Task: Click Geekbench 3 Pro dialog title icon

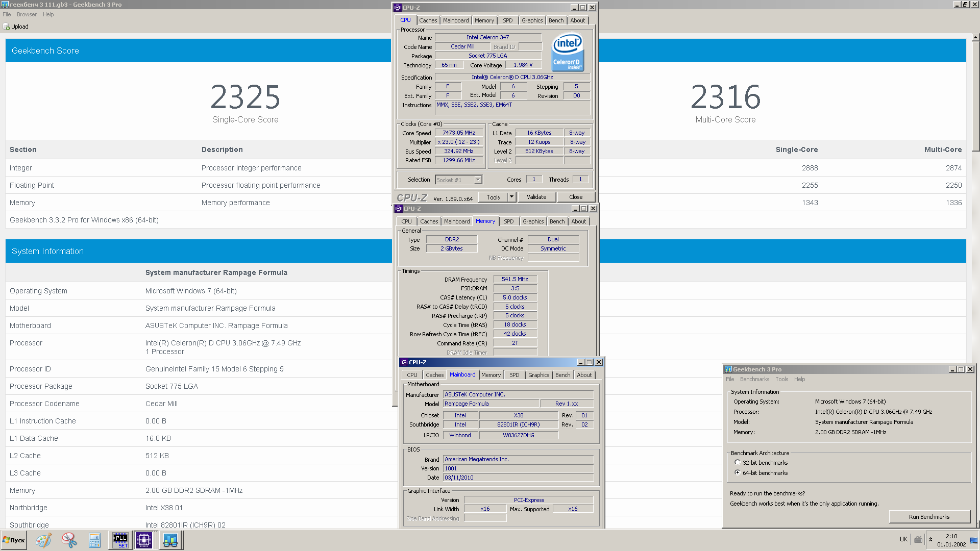Action: click(728, 369)
